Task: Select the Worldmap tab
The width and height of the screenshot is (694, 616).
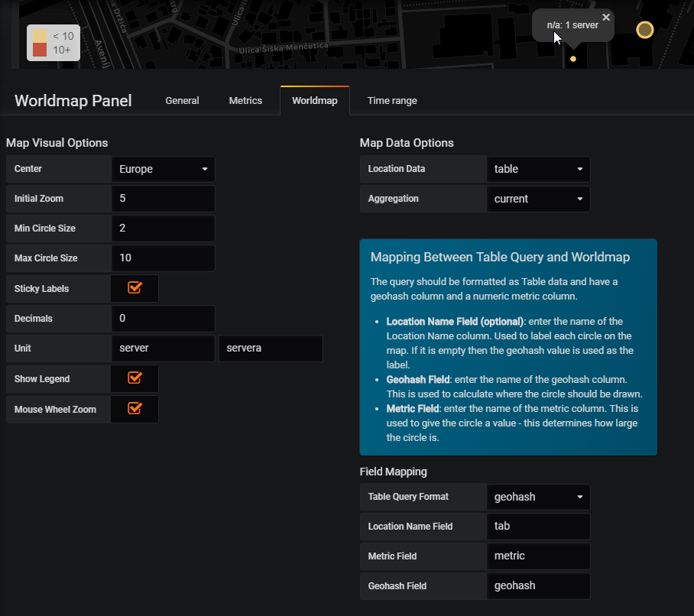Action: pos(314,100)
